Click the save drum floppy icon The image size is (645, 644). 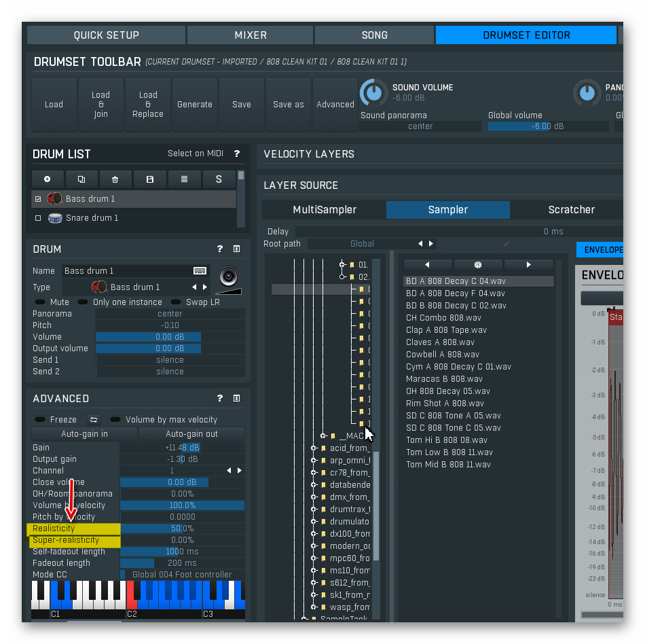(x=150, y=179)
